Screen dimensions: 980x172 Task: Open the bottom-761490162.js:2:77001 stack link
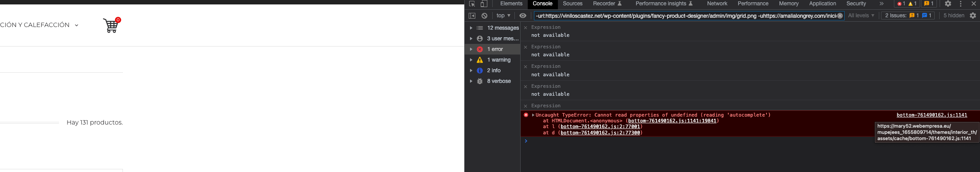(x=601, y=126)
